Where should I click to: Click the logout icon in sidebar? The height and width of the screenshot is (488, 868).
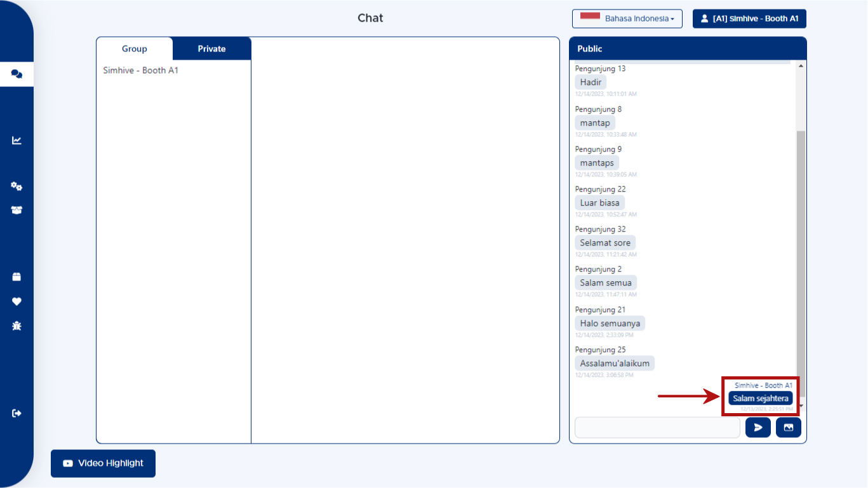(17, 413)
